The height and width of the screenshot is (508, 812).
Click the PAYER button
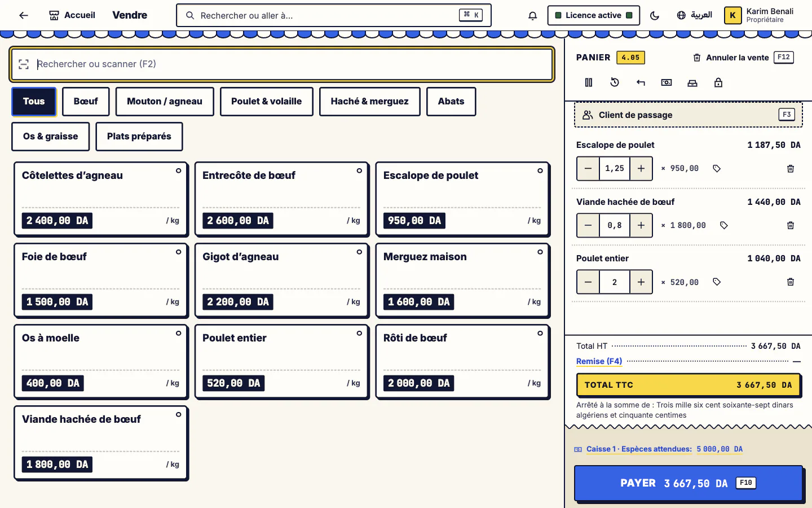point(688,483)
